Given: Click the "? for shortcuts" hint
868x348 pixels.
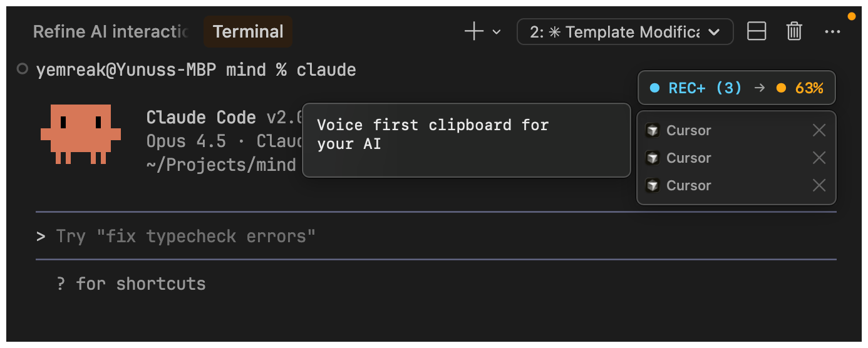Looking at the screenshot, I should pyautogui.click(x=131, y=284).
